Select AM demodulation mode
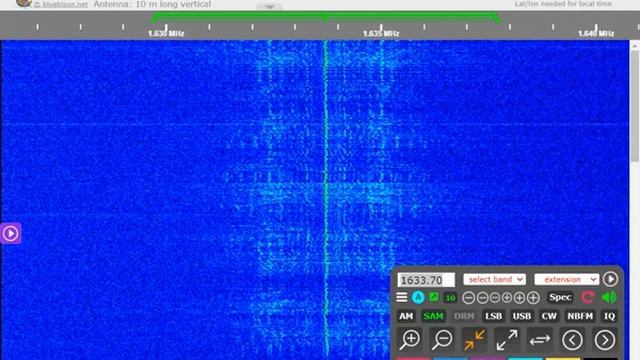Viewport: 640px width, 360px height. pyautogui.click(x=406, y=316)
